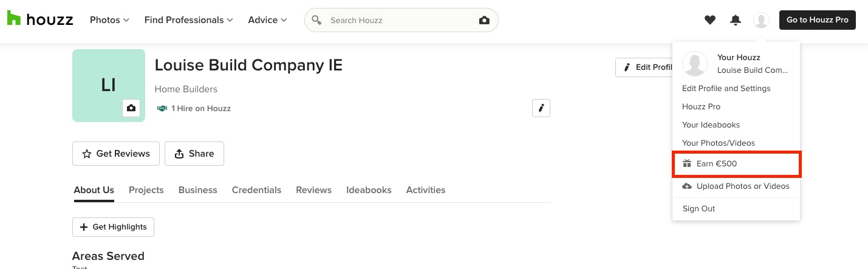Click the search magnifier icon
The height and width of the screenshot is (269, 868).
pos(316,20)
